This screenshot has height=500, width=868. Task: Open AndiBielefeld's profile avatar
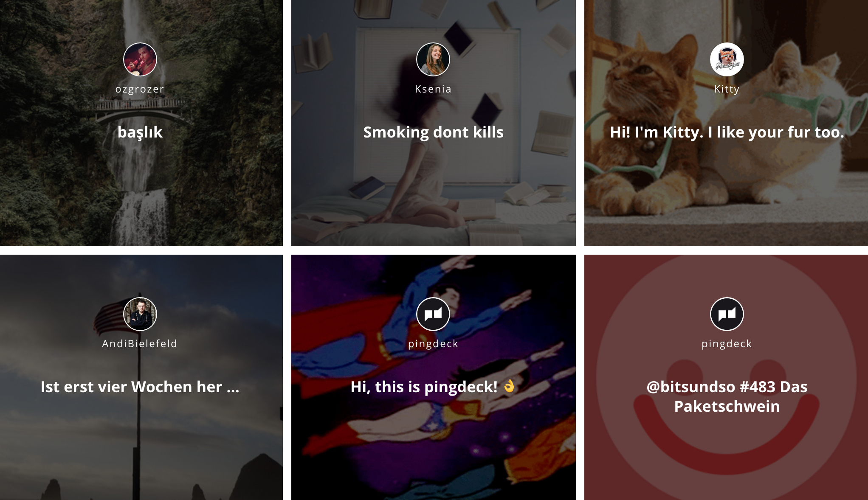point(140,314)
